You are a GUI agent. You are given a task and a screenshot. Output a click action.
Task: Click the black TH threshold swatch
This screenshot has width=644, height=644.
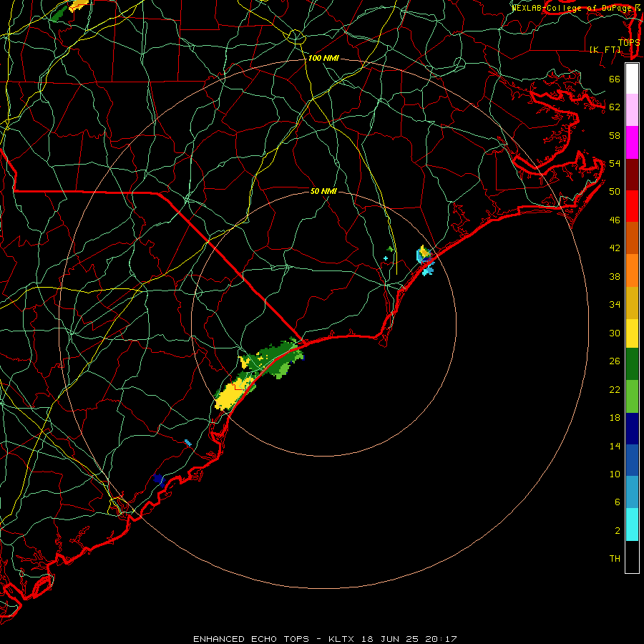pos(632,557)
